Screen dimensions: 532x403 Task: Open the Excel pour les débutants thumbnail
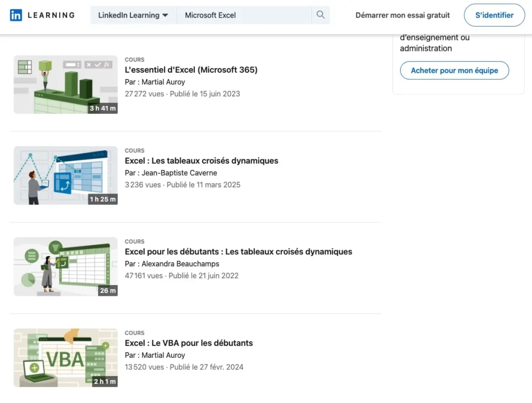pos(65,266)
